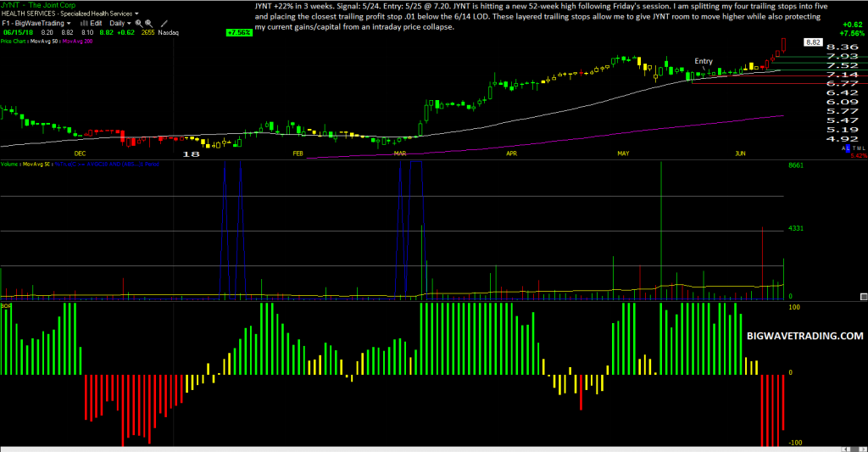Toggle the M scale option
The height and width of the screenshot is (452, 868).
coord(859,148)
